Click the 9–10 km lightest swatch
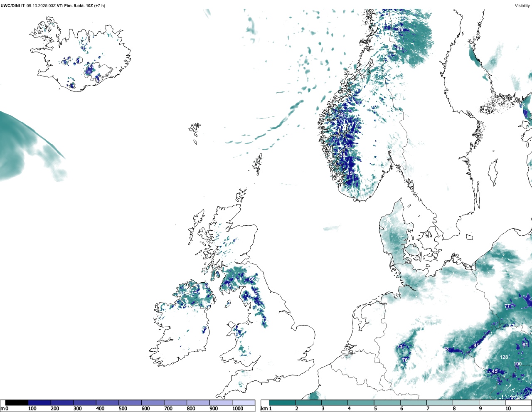This screenshot has height=412, width=532. [x=493, y=402]
